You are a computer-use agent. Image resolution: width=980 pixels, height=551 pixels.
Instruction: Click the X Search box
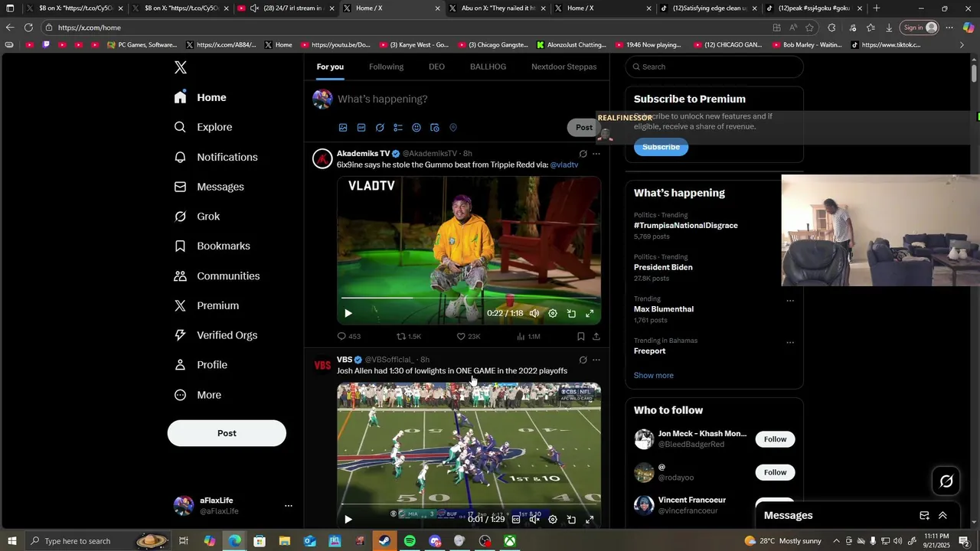(x=714, y=67)
